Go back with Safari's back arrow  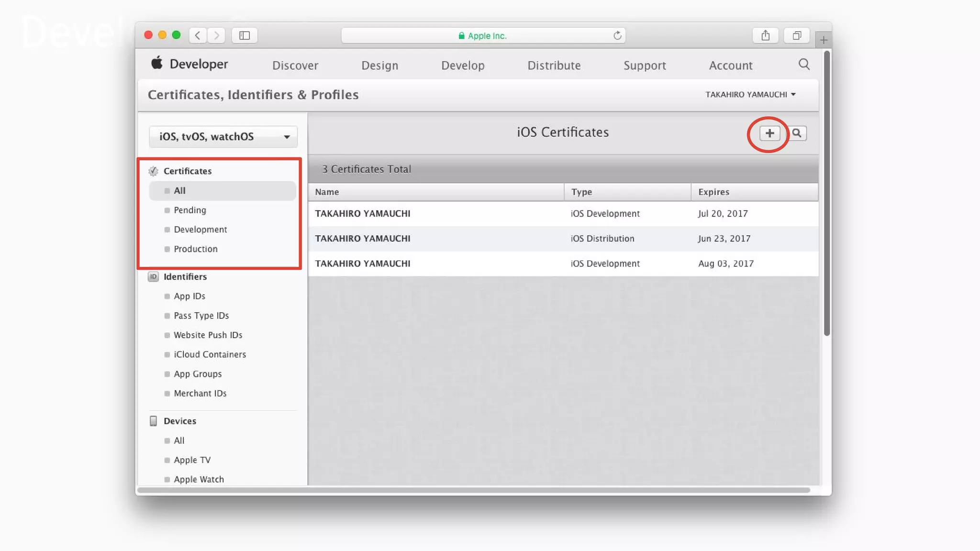(198, 35)
